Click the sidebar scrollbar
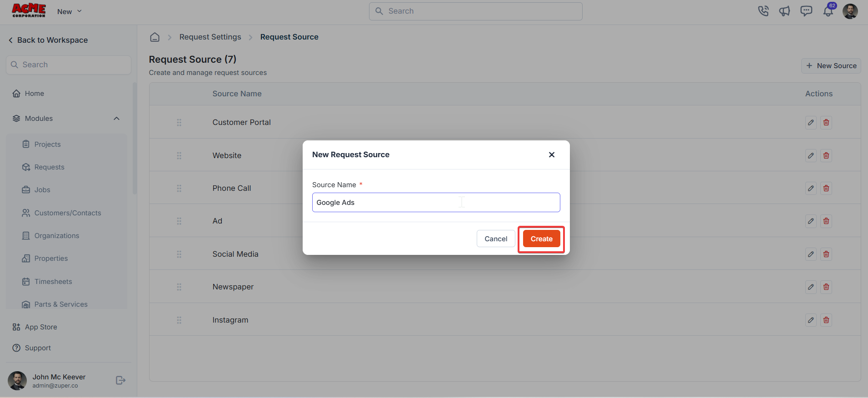The width and height of the screenshot is (868, 398). (135, 139)
